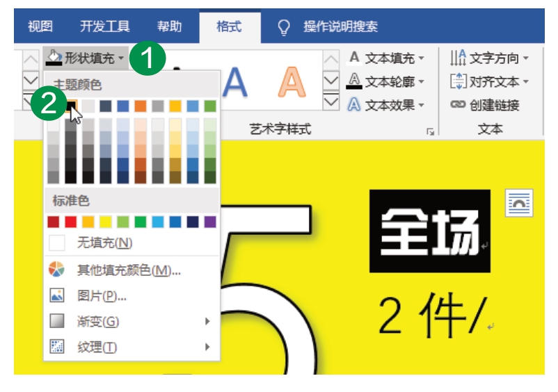This screenshot has height=392, width=558.
Task: Switch to the 视图 tab
Action: coord(40,26)
